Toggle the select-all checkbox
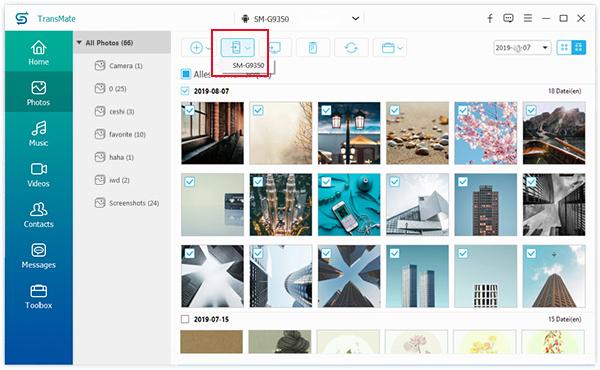Viewport: 600px width, 370px height. coord(186,74)
